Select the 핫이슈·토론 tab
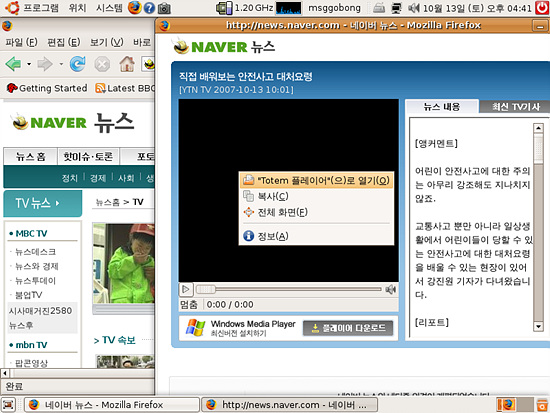This screenshot has height=413, width=550. [88, 156]
